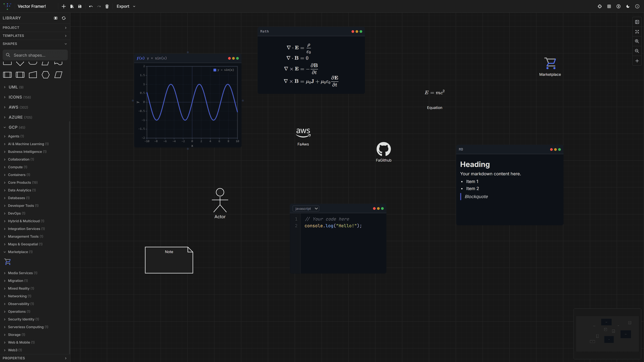644x362 pixels.
Task: Click the yellow dot on sin(x) plot window
Action: click(x=233, y=58)
